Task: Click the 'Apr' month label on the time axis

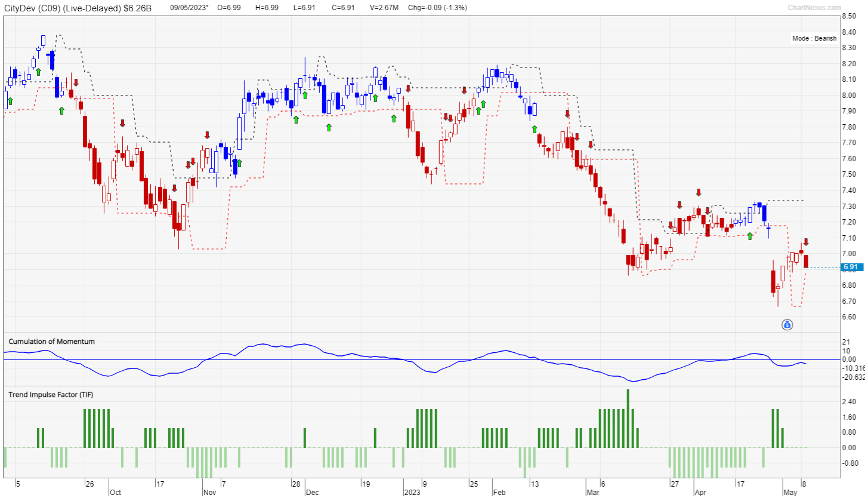Action: [x=701, y=493]
